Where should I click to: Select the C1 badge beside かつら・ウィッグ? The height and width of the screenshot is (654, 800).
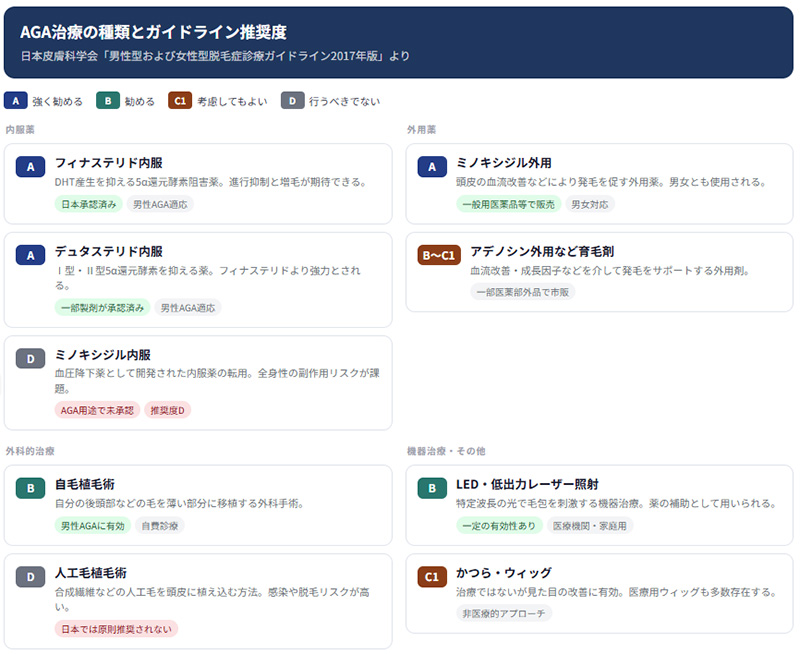tap(432, 577)
